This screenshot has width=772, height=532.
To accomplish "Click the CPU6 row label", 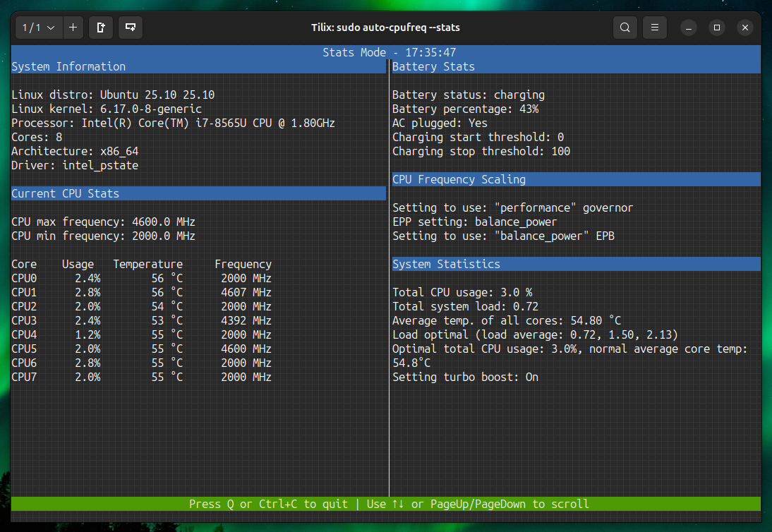I will click(24, 363).
